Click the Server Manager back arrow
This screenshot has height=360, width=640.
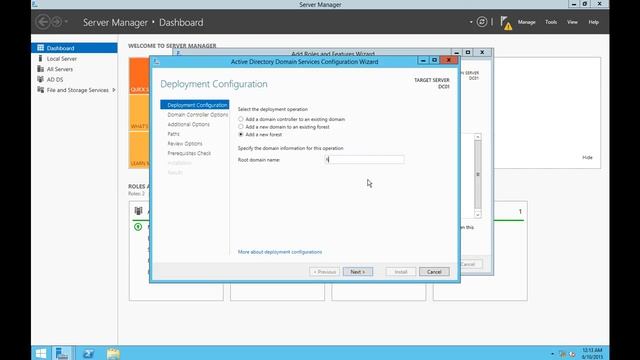coord(43,22)
